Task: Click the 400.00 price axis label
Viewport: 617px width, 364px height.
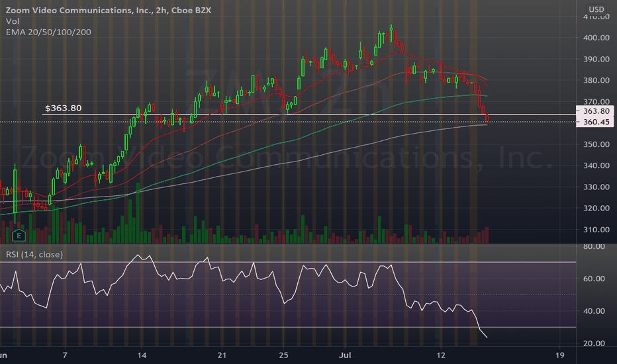Action: (596, 38)
